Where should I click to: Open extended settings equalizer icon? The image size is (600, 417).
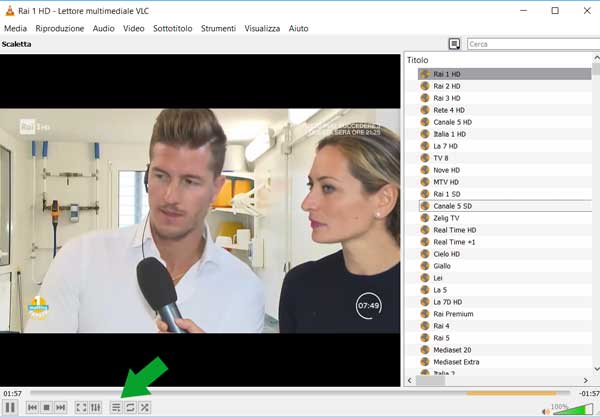pyautogui.click(x=95, y=407)
